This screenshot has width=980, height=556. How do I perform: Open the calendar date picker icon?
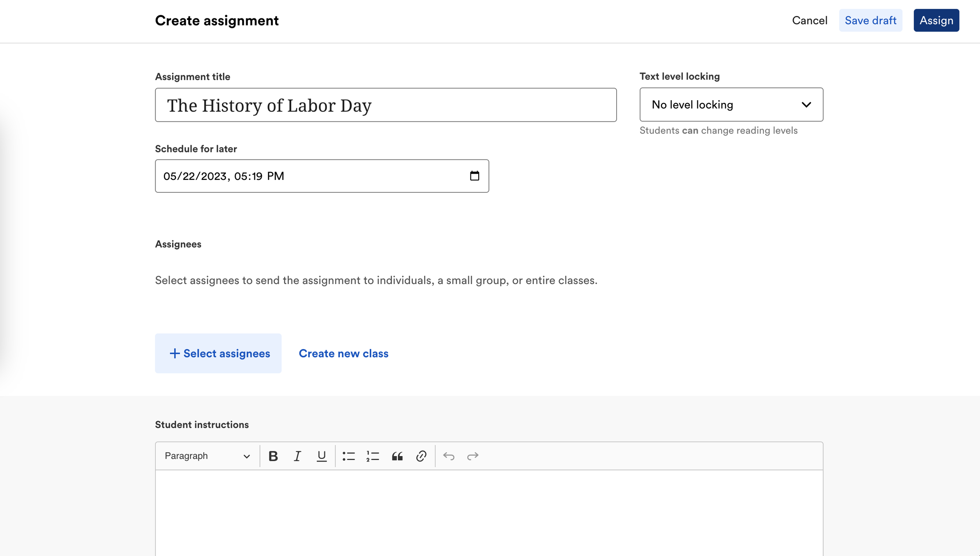click(474, 176)
